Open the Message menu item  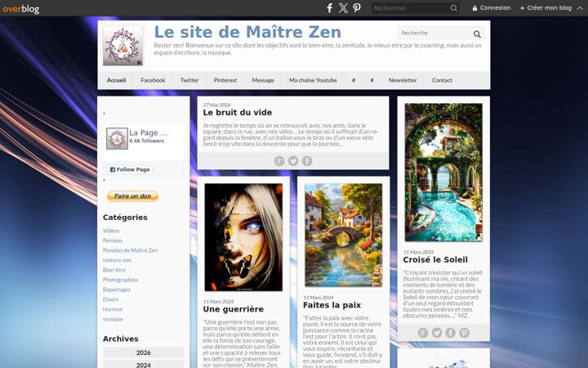(x=263, y=80)
